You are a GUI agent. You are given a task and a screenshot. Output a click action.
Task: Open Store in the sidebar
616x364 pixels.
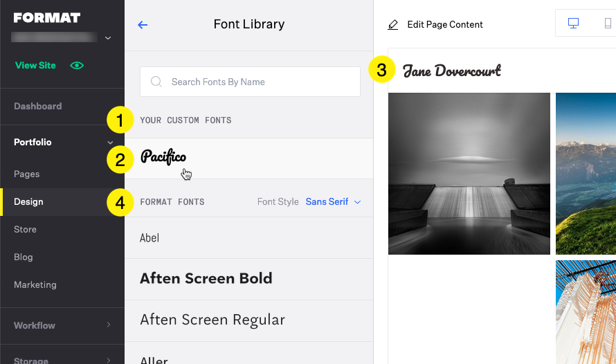coord(25,229)
